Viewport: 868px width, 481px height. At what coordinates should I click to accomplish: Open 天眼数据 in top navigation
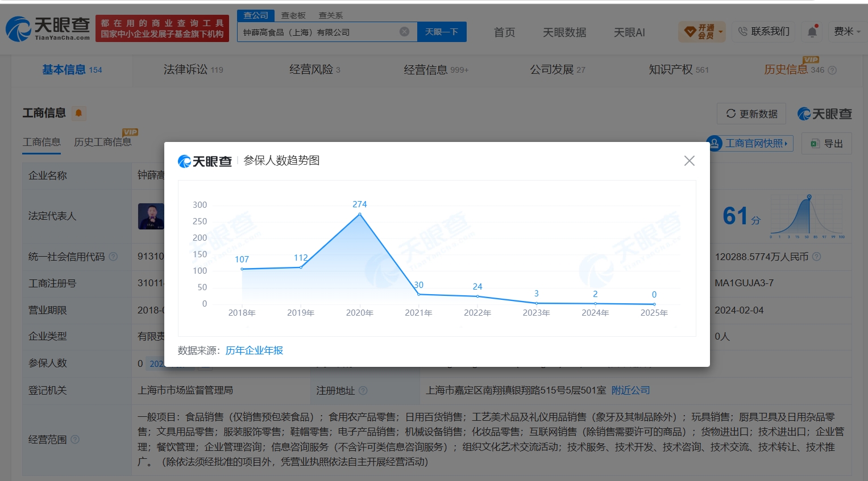(x=564, y=32)
